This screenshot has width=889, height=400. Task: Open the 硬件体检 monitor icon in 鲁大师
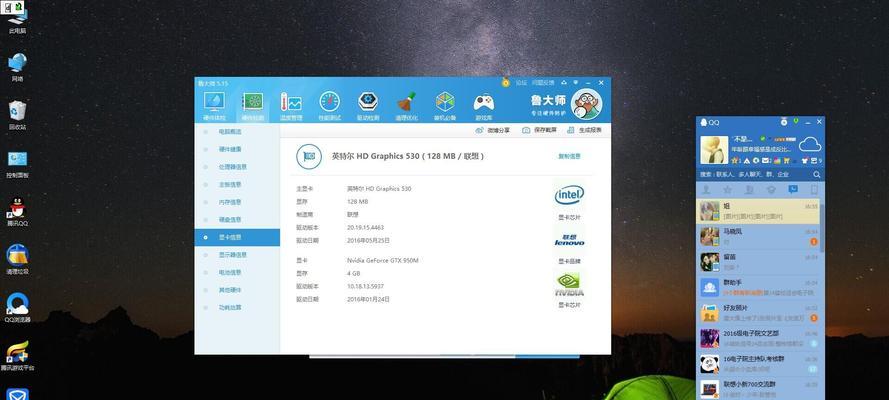point(214,102)
